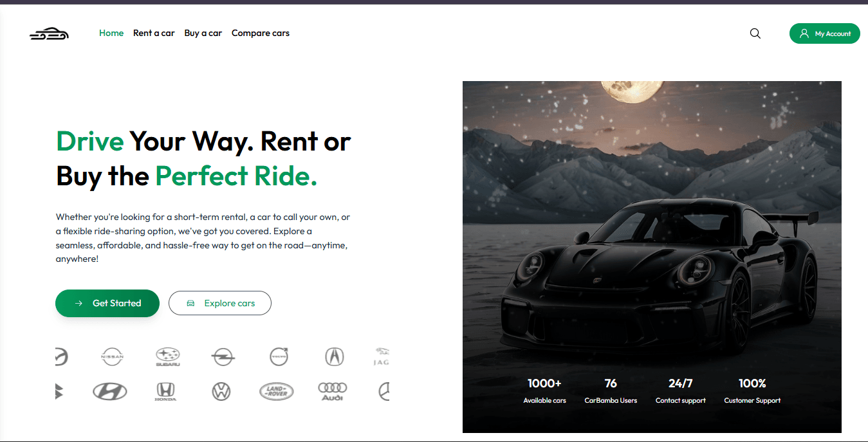Click the Jaguar brand logo
The height and width of the screenshot is (442, 868).
pyautogui.click(x=382, y=356)
